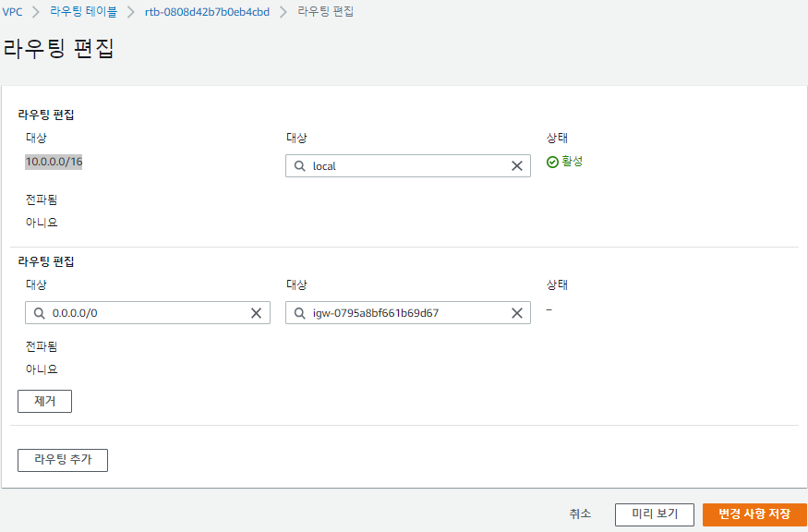This screenshot has width=808, height=532.
Task: Click the green active status check icon
Action: tap(552, 163)
